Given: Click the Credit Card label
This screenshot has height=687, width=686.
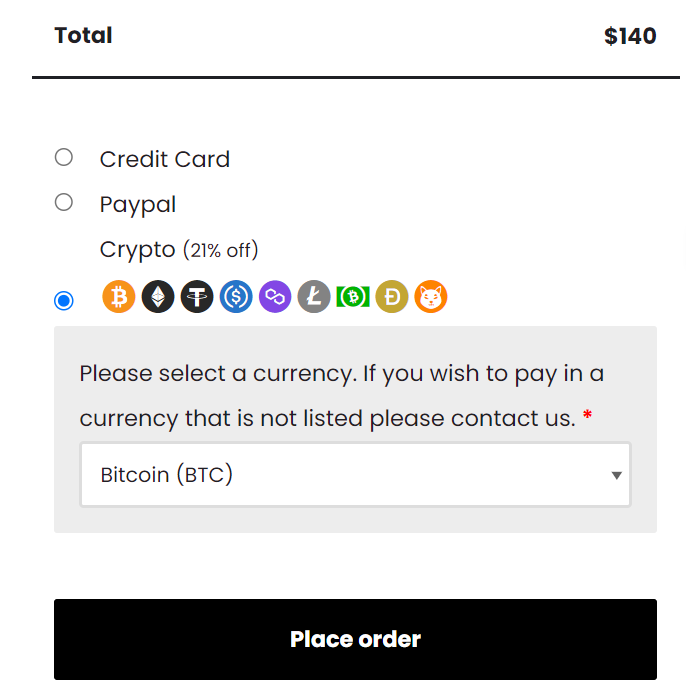Looking at the screenshot, I should pyautogui.click(x=165, y=159).
